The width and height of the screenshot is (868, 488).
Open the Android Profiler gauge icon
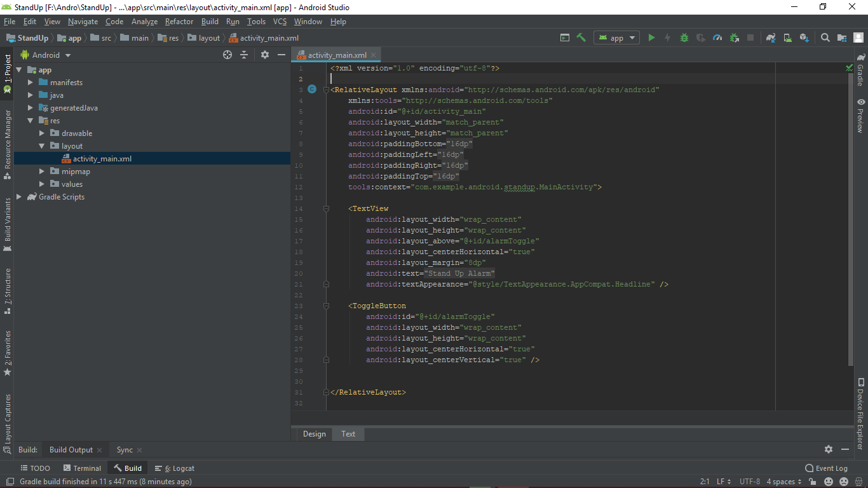click(717, 38)
